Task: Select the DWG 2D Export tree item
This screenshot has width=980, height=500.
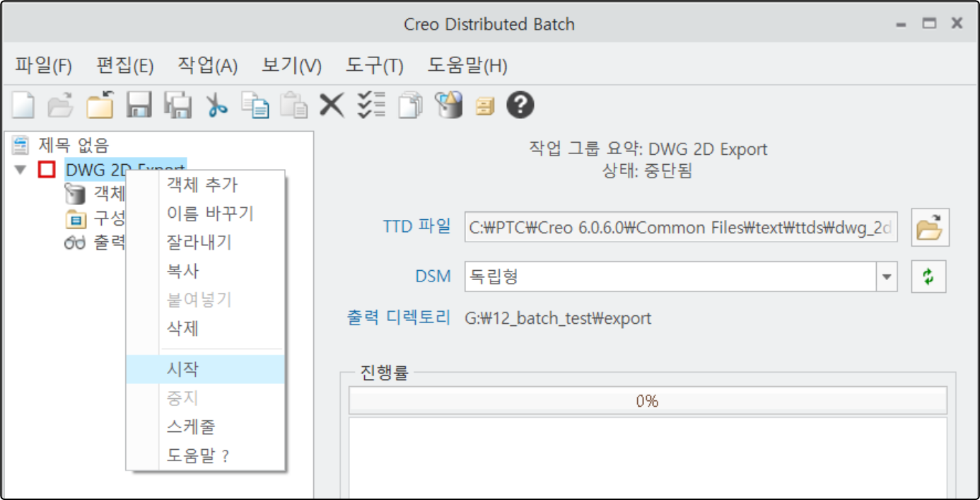Action: coord(125,170)
